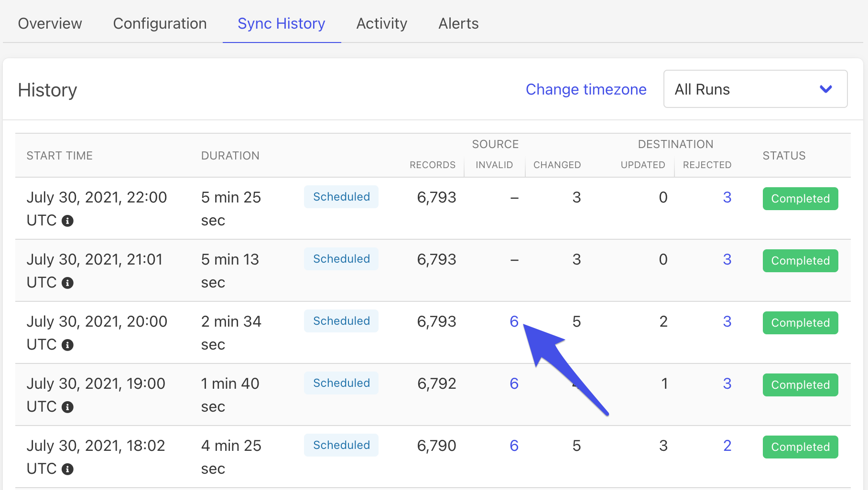Screen dimensions: 868x490
Task: Click info icon beside 20:00 UTC start time
Action: 68,345
